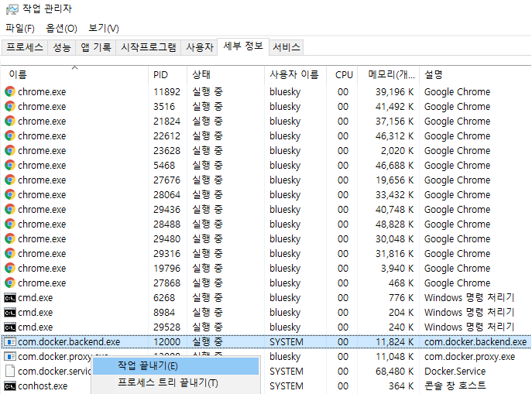Screen dimensions: 532x394
Task: Click memory value 468 K
Action: pos(401,283)
